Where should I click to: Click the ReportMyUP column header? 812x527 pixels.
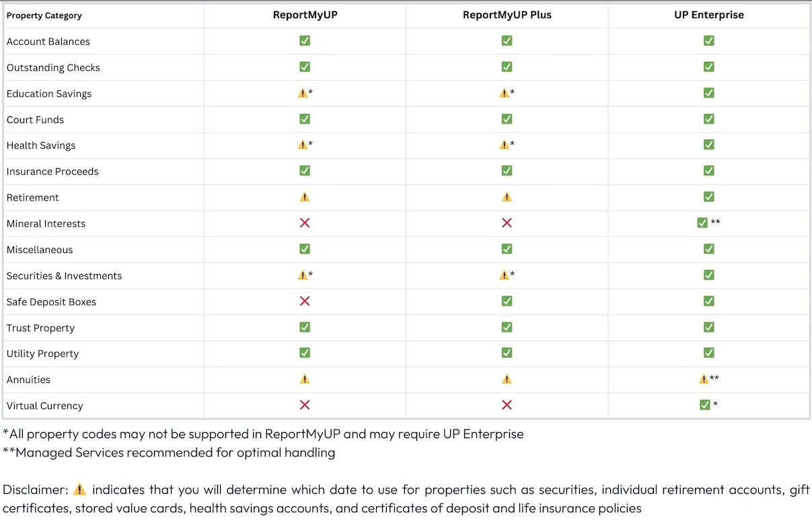coord(305,15)
